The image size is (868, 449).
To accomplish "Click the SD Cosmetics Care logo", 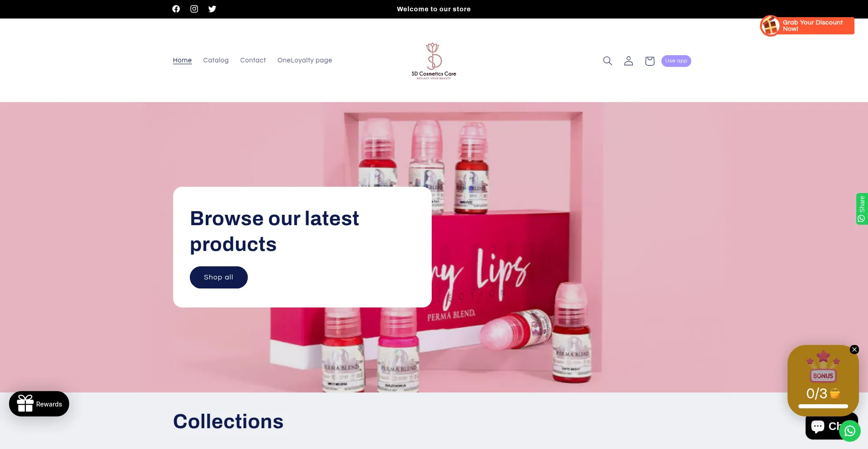I will (434, 61).
